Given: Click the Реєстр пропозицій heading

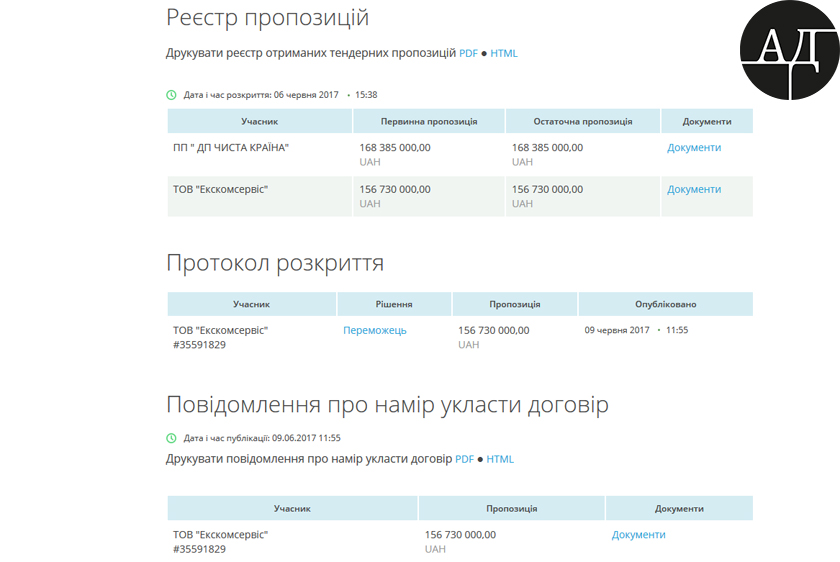Looking at the screenshot, I should (267, 18).
